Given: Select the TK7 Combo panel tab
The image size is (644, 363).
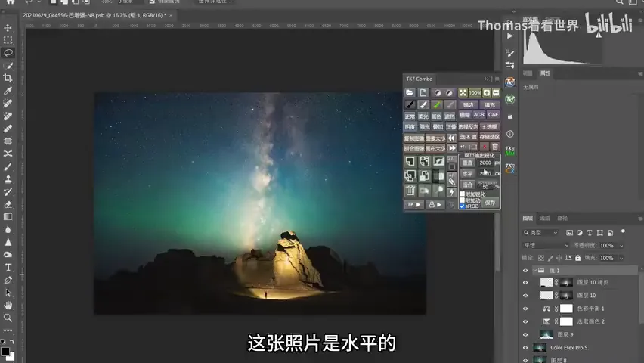Looking at the screenshot, I should 420,79.
